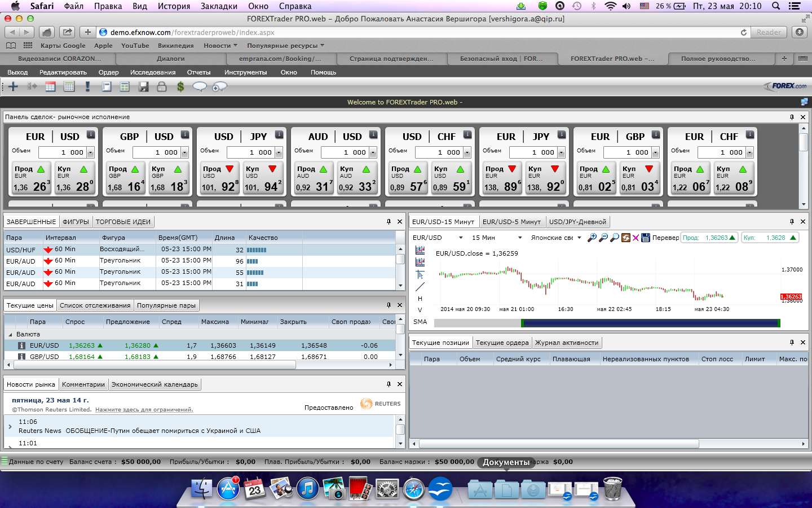Switch to EUR/USD-5 Минут chart tab
The image size is (812, 508).
coord(511,222)
